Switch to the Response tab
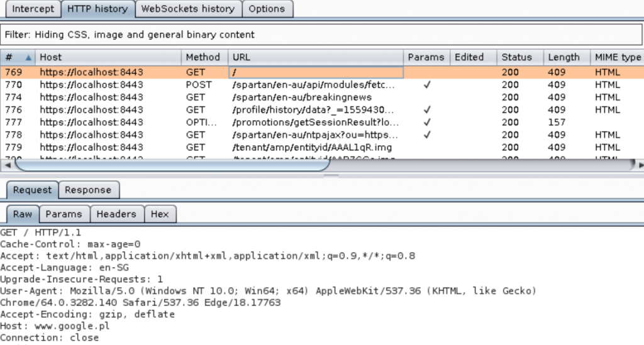Image resolution: width=644 pixels, height=345 pixels. tap(87, 190)
